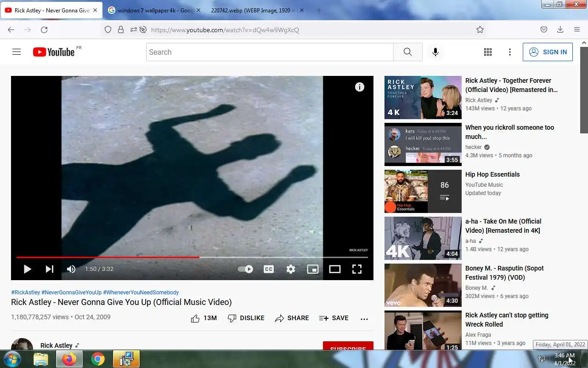Open the YouTube hamburger guide menu
This screenshot has width=588, height=368.
pos(17,52)
